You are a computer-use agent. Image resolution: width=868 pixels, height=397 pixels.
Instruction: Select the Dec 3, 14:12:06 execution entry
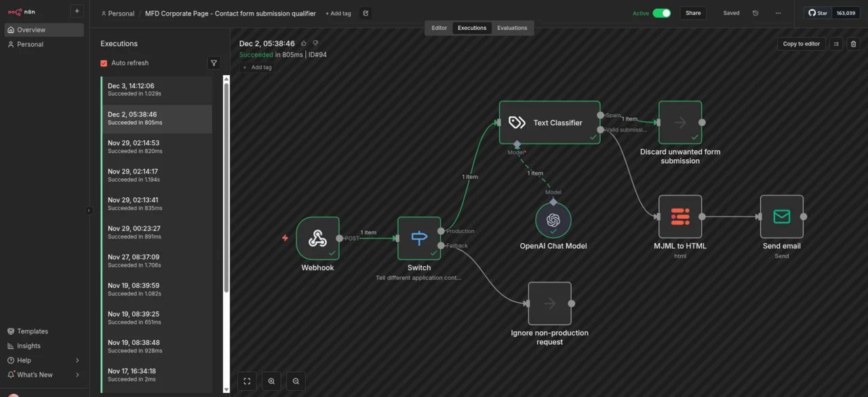[x=156, y=89]
